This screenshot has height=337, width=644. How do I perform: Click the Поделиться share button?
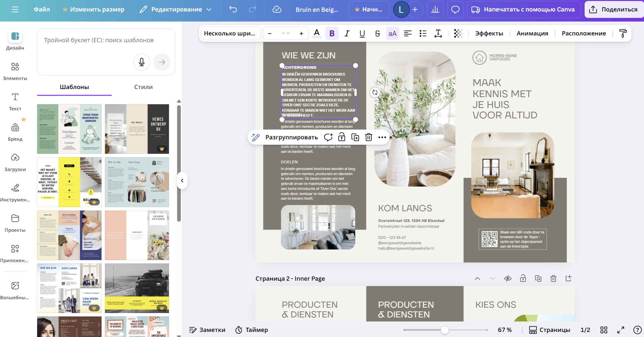[x=614, y=9]
